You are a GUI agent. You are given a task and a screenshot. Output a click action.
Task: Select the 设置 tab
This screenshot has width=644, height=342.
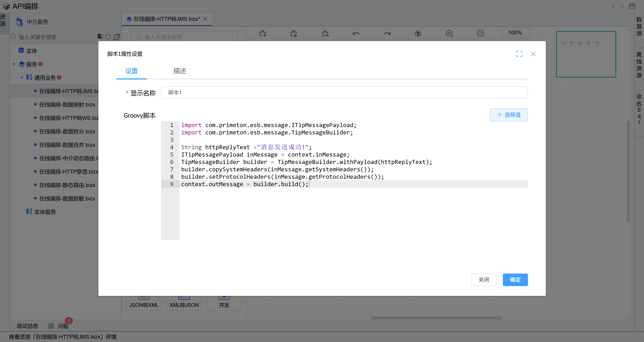pos(131,71)
